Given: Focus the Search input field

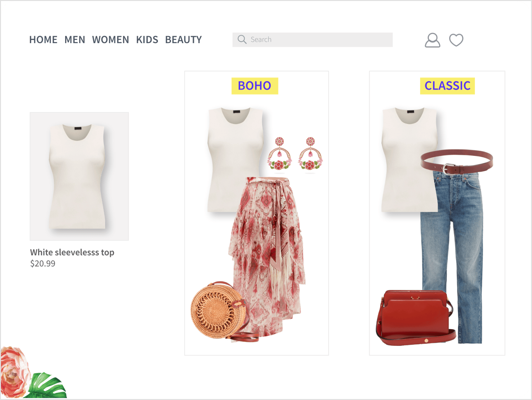Looking at the screenshot, I should 312,40.
